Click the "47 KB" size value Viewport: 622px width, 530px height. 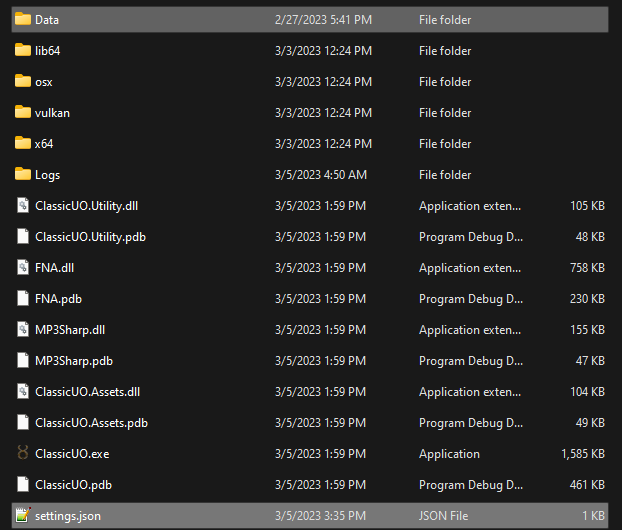(x=590, y=361)
